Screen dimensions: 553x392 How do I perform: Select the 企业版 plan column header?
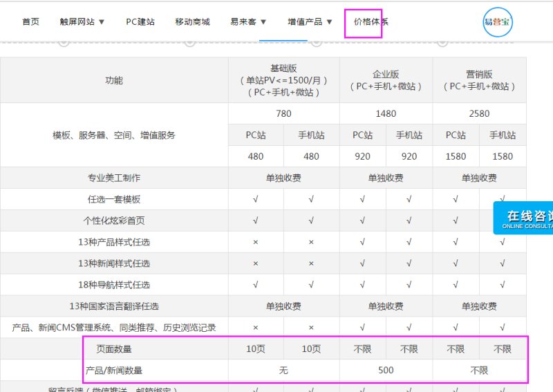coord(386,80)
